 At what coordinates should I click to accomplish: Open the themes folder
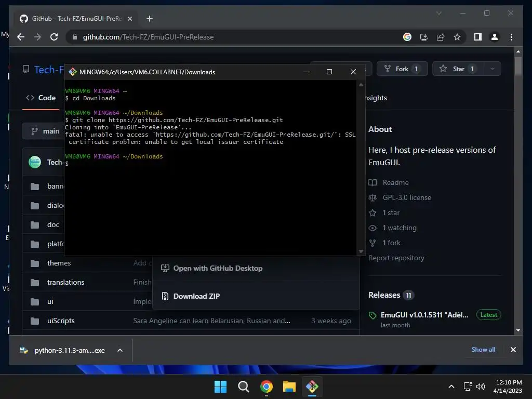[x=59, y=263]
